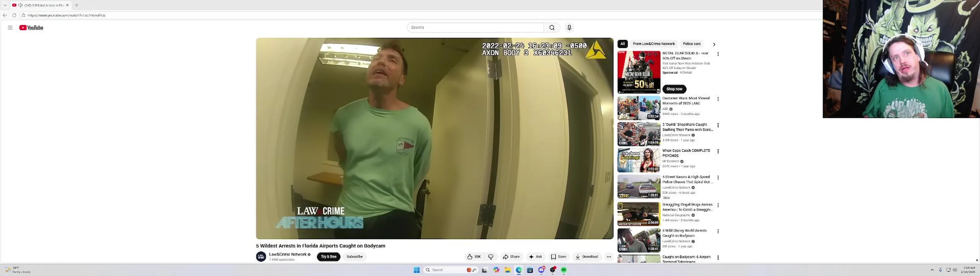The image size is (980, 276).
Task: Open the Windows Start menu
Action: [x=416, y=270]
